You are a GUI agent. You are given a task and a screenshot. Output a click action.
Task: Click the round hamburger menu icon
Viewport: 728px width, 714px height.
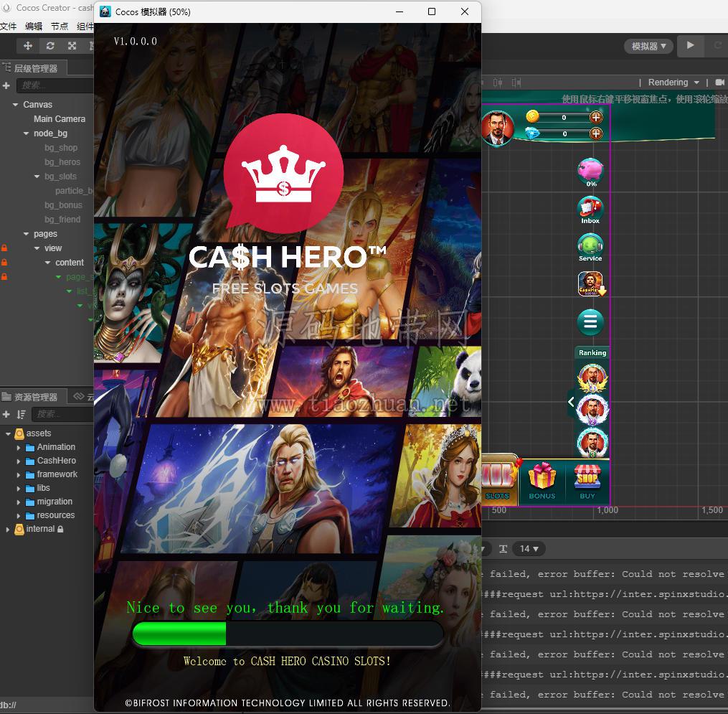click(x=590, y=321)
